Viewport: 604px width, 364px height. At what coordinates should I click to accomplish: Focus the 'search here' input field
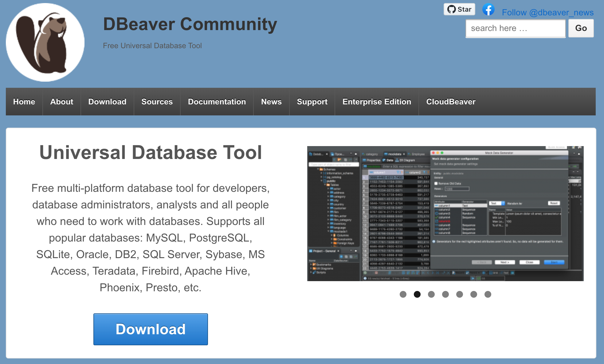(x=515, y=28)
